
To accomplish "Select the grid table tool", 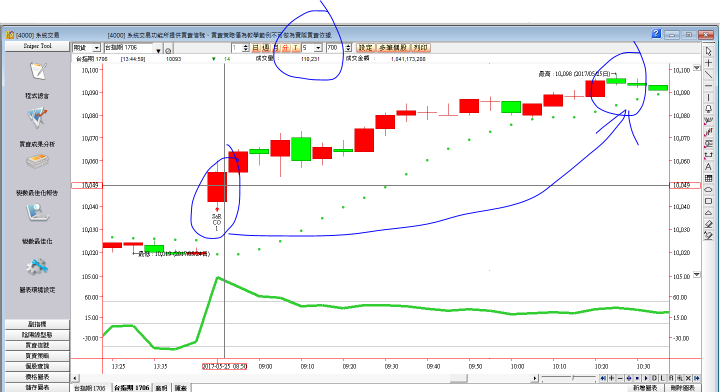I will (x=708, y=178).
